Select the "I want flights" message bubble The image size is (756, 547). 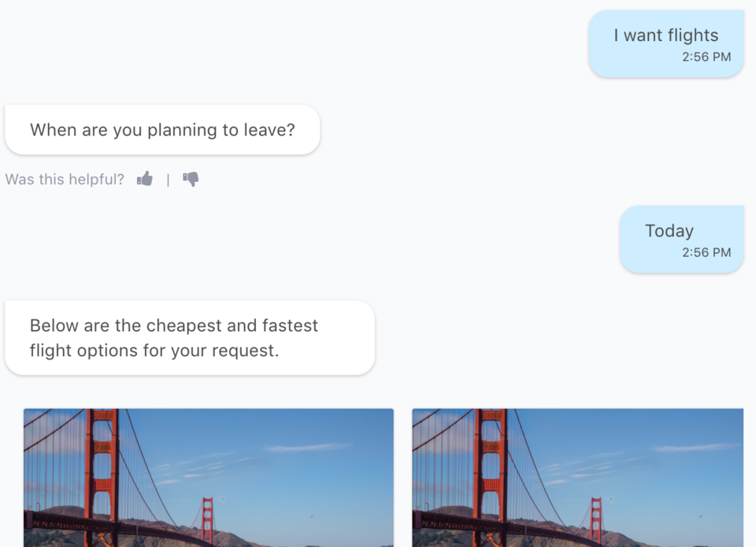click(666, 44)
